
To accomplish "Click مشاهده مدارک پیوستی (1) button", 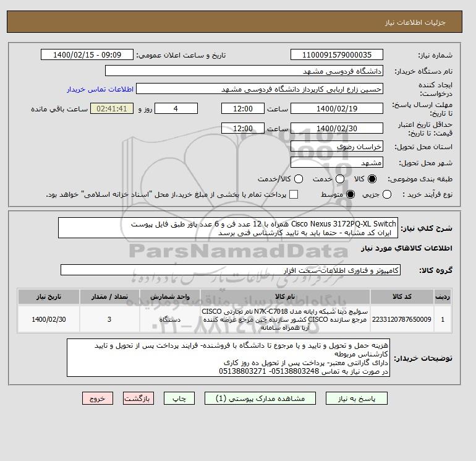I will coord(260,398).
